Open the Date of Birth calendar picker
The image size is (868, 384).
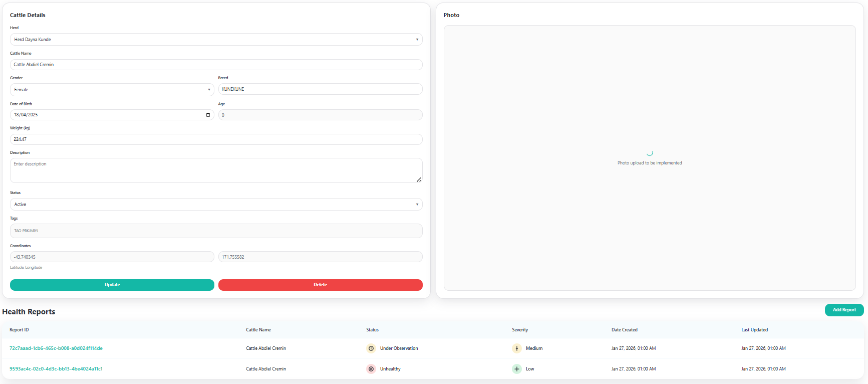coord(208,115)
